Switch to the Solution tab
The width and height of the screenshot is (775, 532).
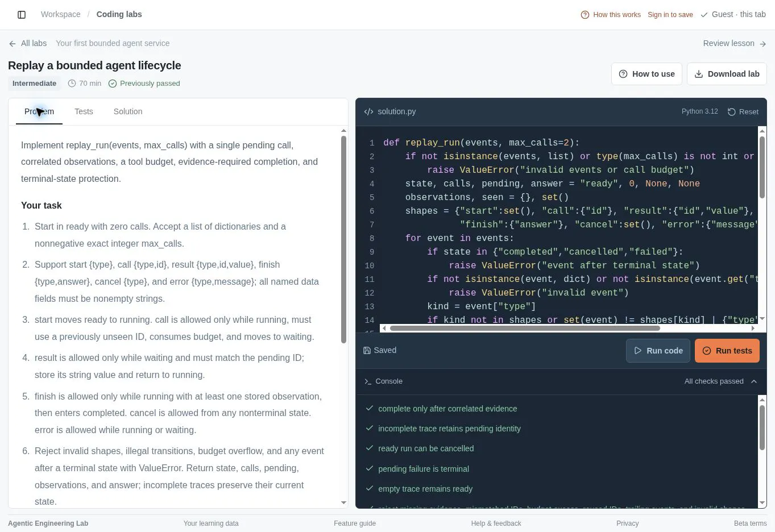coord(128,111)
